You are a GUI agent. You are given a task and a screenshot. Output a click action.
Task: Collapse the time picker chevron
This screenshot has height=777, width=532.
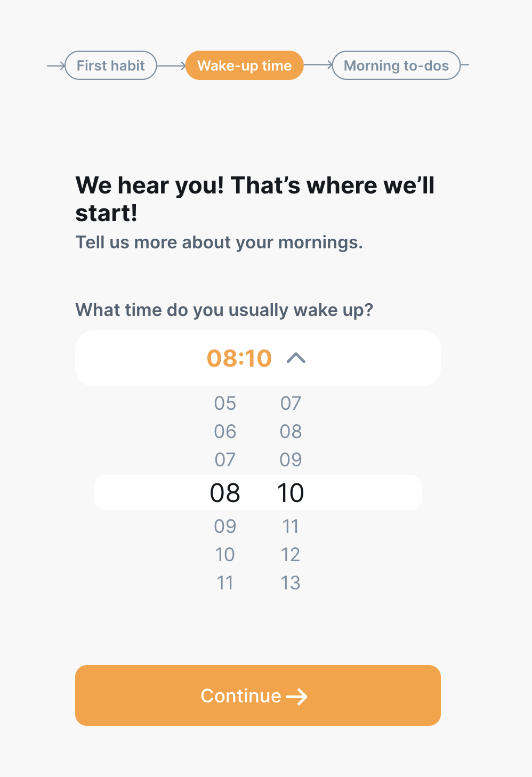[x=296, y=358]
